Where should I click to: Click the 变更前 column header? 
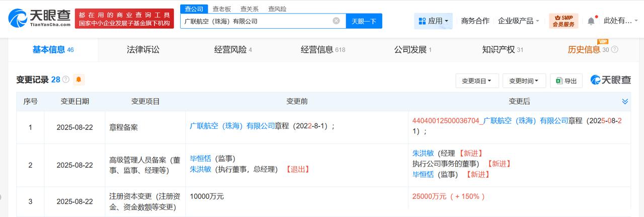click(x=297, y=101)
